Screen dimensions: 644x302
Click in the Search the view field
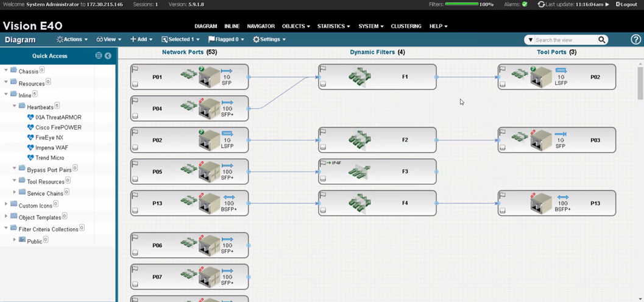coord(564,40)
